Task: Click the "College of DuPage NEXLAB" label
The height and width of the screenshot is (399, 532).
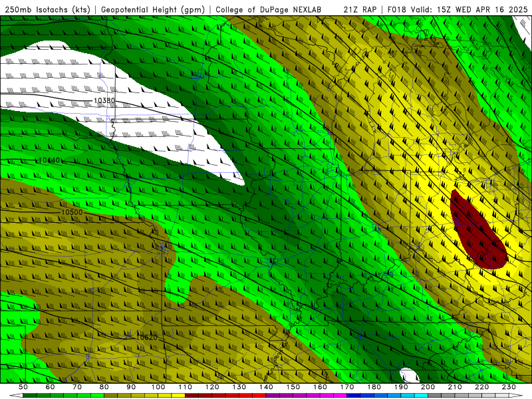Action: click(269, 9)
